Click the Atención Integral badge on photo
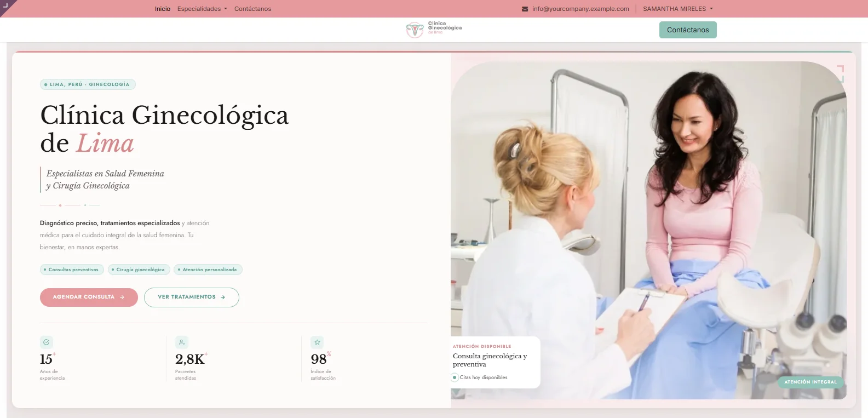This screenshot has width=868, height=418. pyautogui.click(x=810, y=382)
